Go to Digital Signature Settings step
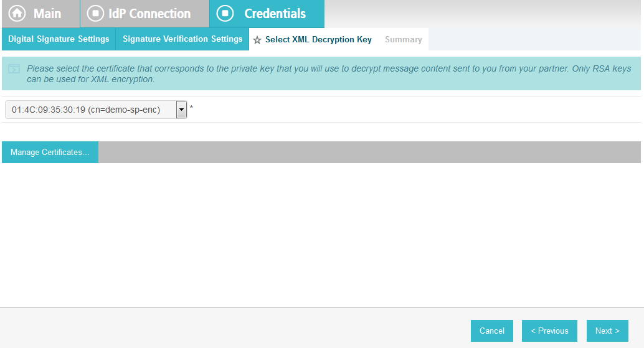 59,39
